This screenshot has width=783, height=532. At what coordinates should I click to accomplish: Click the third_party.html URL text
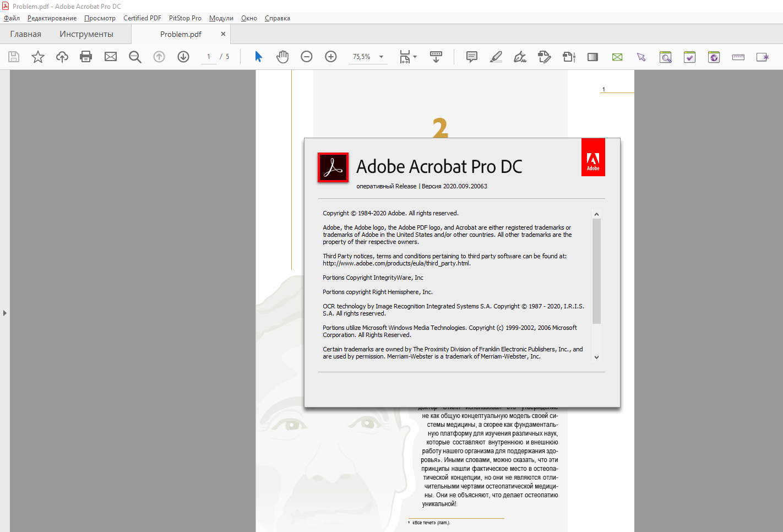pos(396,263)
